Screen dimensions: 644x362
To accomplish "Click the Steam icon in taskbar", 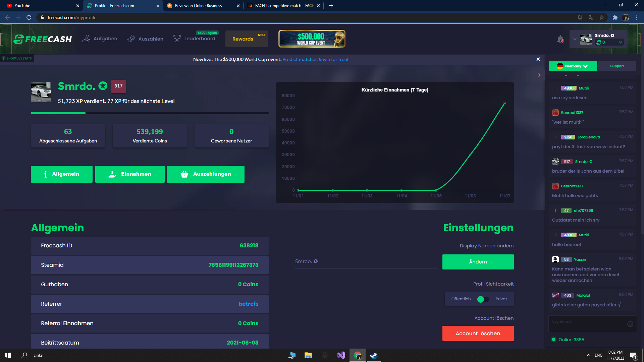I will 373,355.
